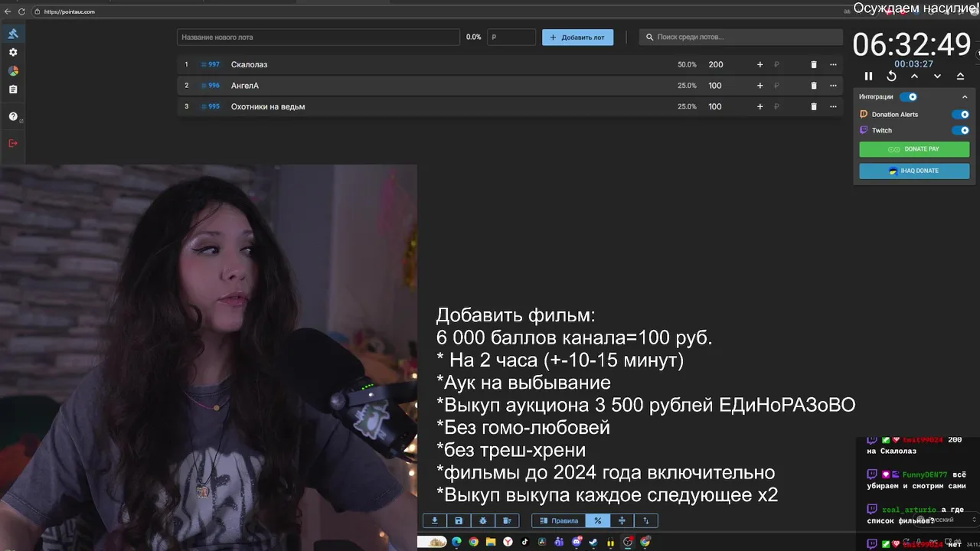The width and height of the screenshot is (980, 551).
Task: Toggle the Donation Alerts integration switch
Action: point(960,114)
